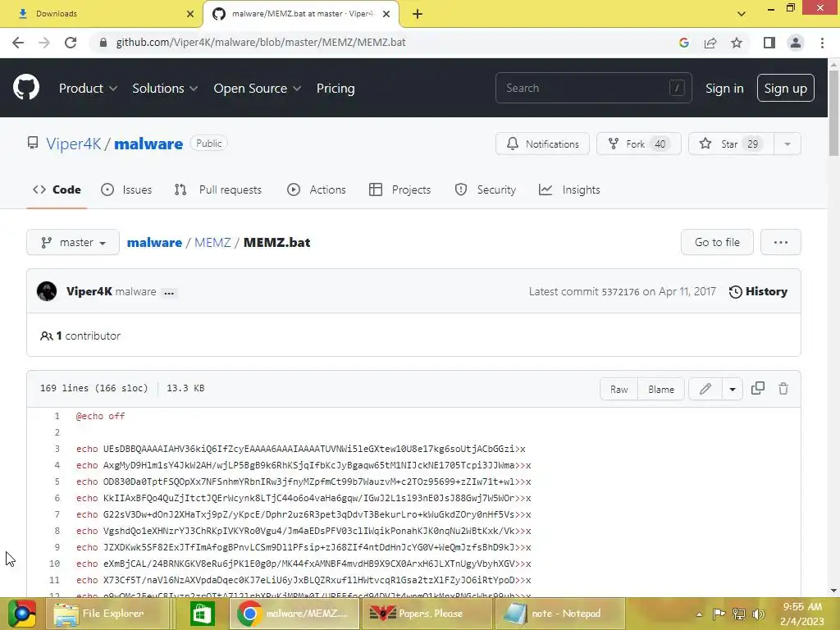Open the MEMZ folder breadcrumb

(212, 242)
